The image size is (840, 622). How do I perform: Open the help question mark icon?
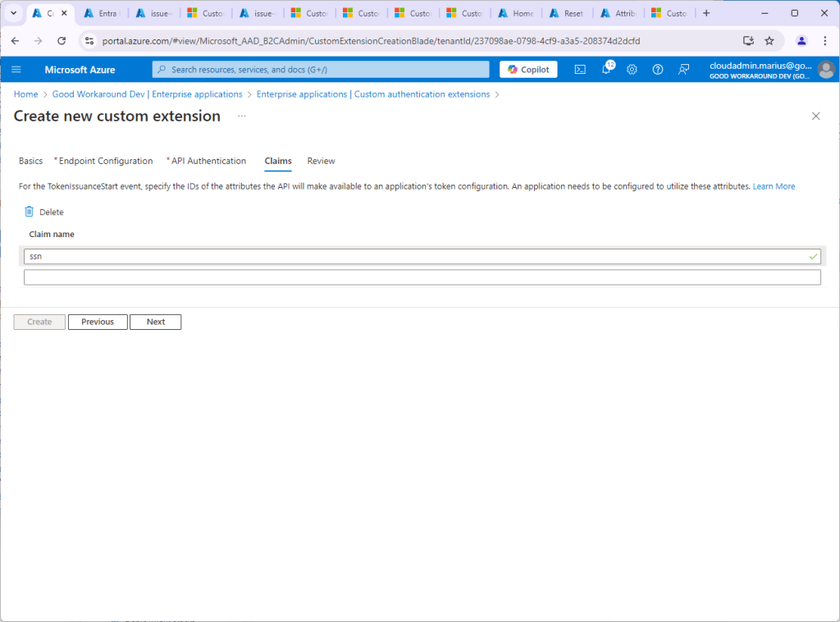(x=657, y=70)
